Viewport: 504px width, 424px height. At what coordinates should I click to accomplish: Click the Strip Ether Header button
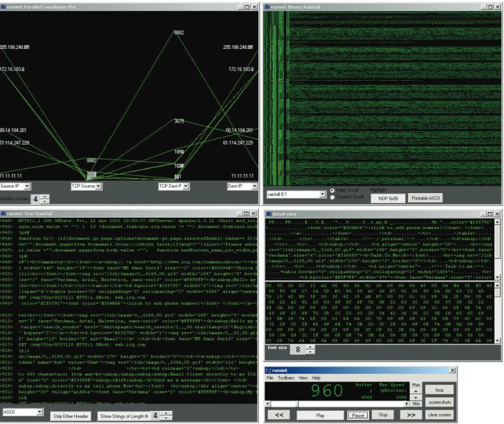71,416
